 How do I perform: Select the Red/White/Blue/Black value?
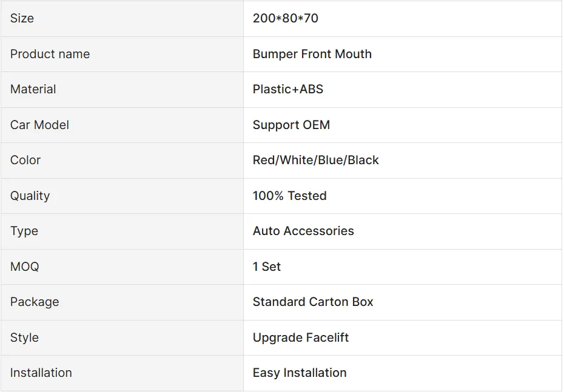click(x=316, y=160)
